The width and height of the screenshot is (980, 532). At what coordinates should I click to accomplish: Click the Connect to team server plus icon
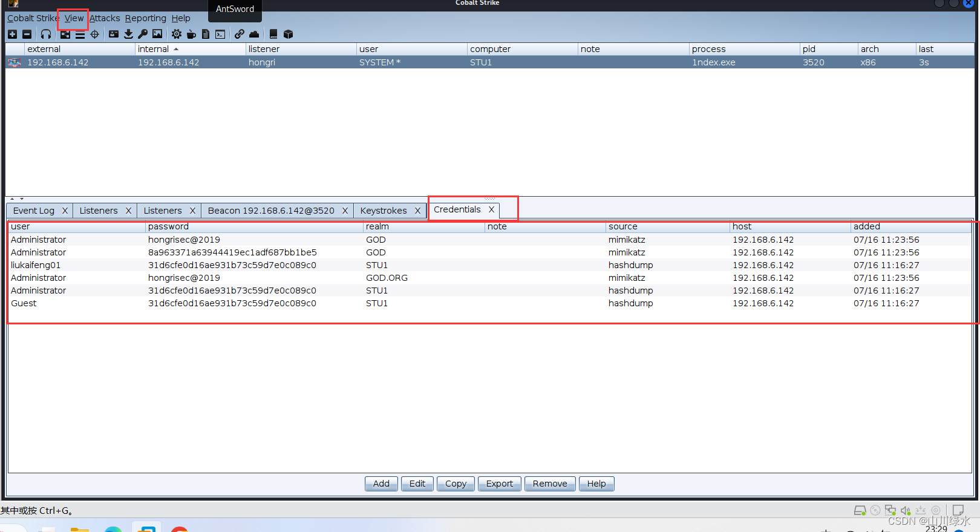[x=12, y=34]
